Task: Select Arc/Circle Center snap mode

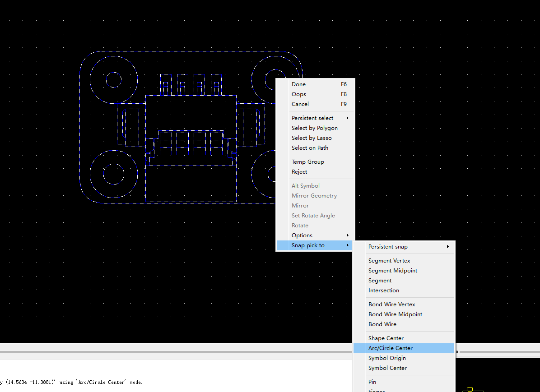Action: click(x=404, y=348)
